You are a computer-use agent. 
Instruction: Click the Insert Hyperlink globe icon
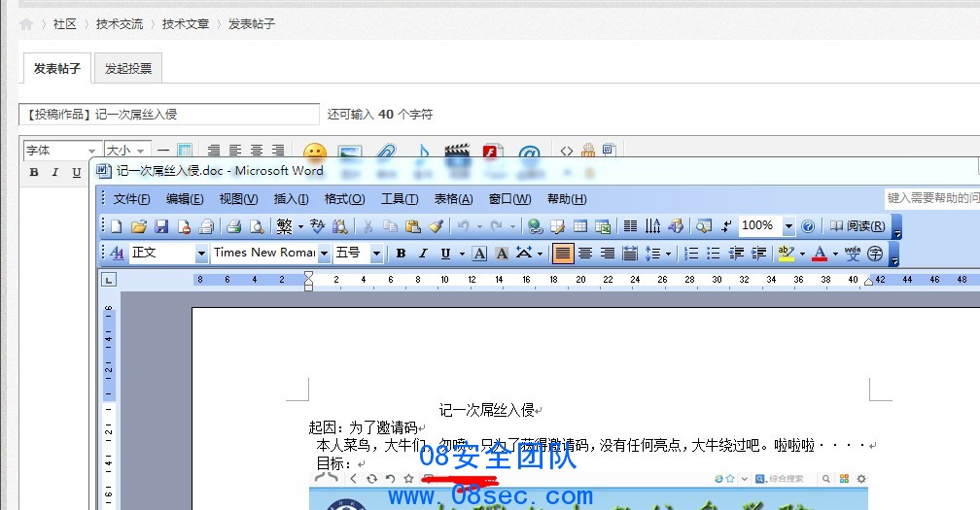(535, 226)
